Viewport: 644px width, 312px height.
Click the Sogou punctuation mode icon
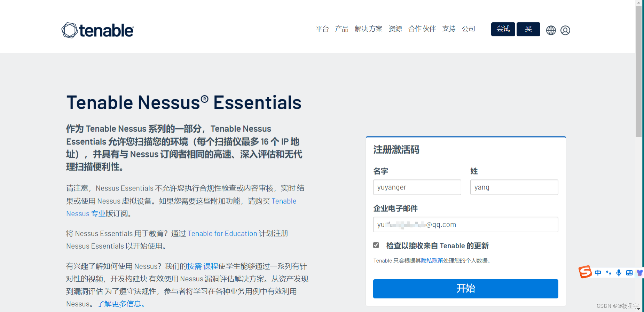(x=608, y=273)
